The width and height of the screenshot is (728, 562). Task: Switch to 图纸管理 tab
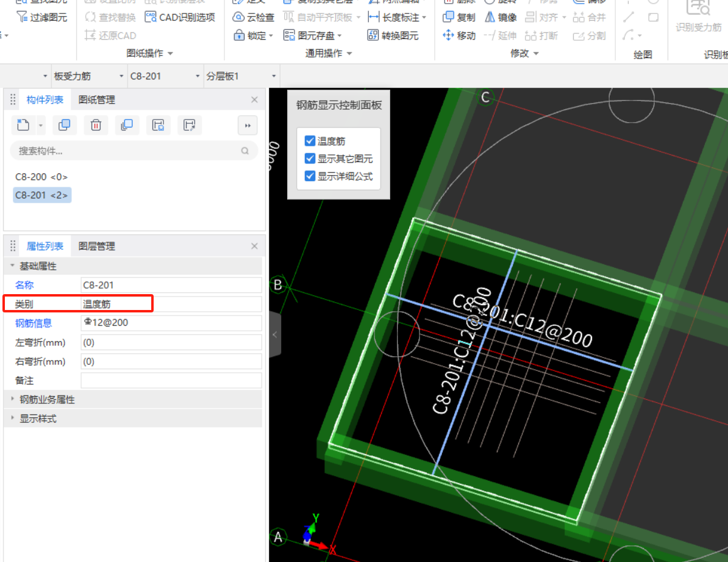coord(96,99)
